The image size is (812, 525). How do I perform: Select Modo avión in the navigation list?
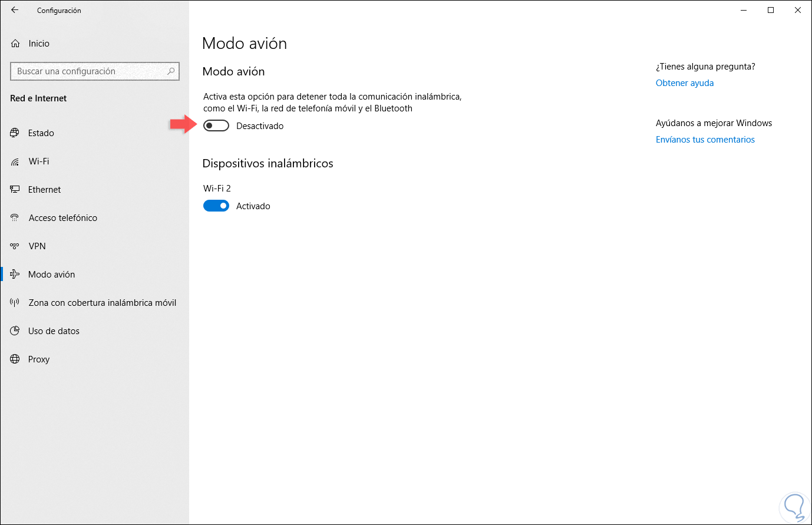(x=52, y=274)
